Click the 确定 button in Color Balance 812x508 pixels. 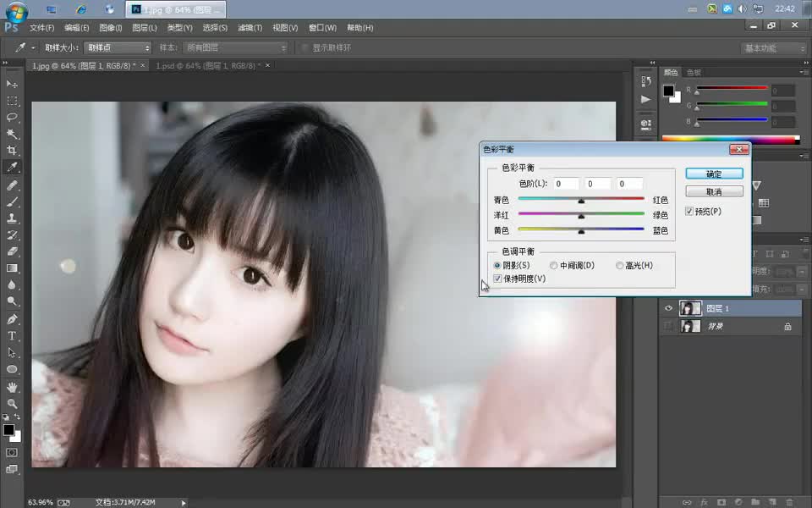coord(713,173)
